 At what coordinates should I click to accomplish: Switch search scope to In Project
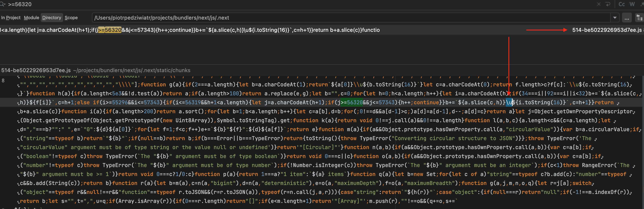(11, 18)
